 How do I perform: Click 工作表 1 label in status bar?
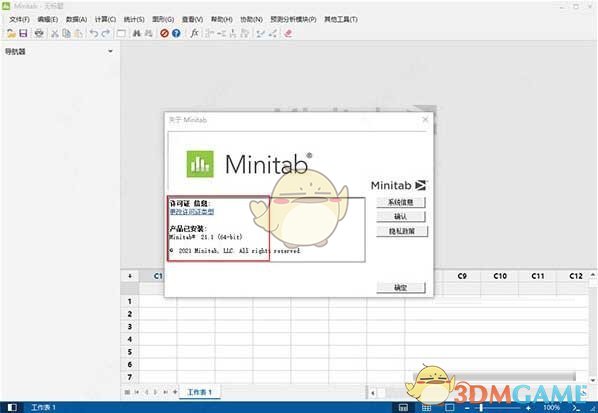coord(43,408)
